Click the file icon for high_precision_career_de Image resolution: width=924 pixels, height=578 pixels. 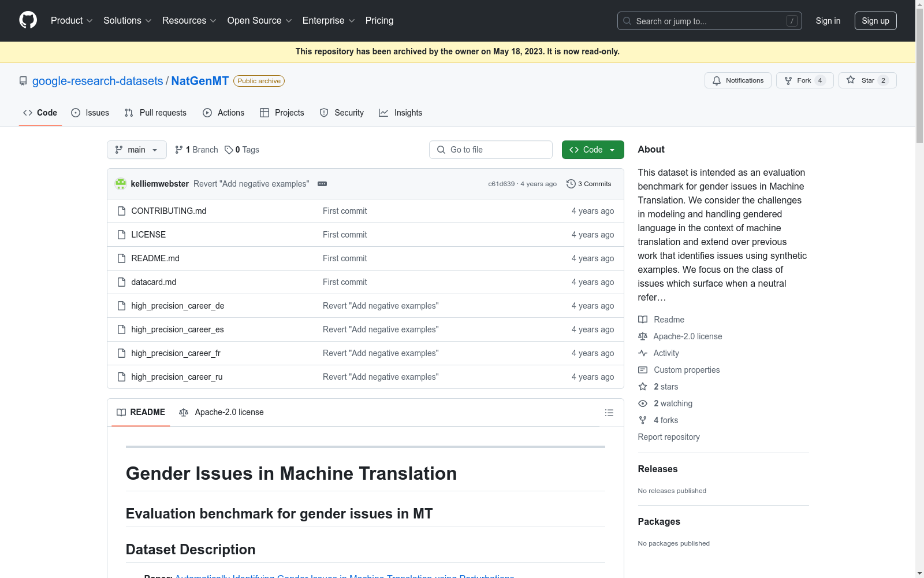pyautogui.click(x=121, y=306)
